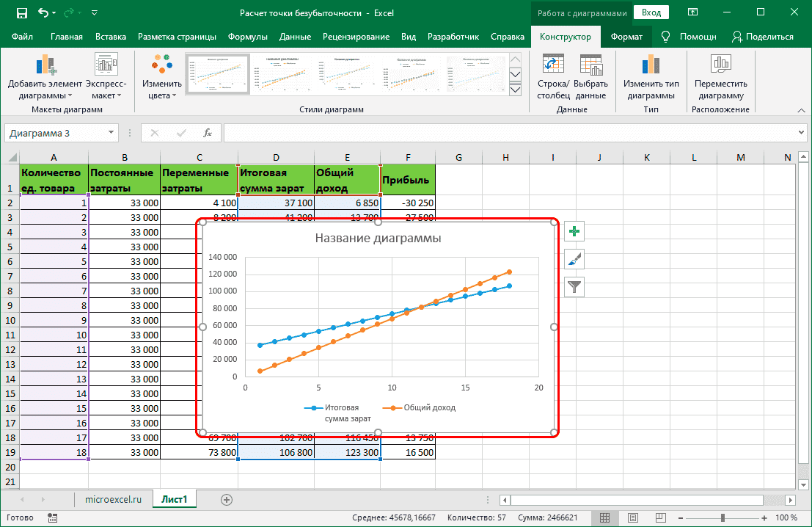The width and height of the screenshot is (812, 527).
Task: Open Chart Filters funnel button beside chart
Action: pyautogui.click(x=574, y=287)
